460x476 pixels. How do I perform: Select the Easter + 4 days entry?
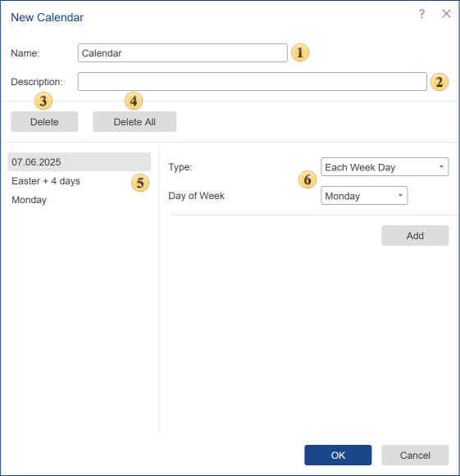click(x=46, y=181)
